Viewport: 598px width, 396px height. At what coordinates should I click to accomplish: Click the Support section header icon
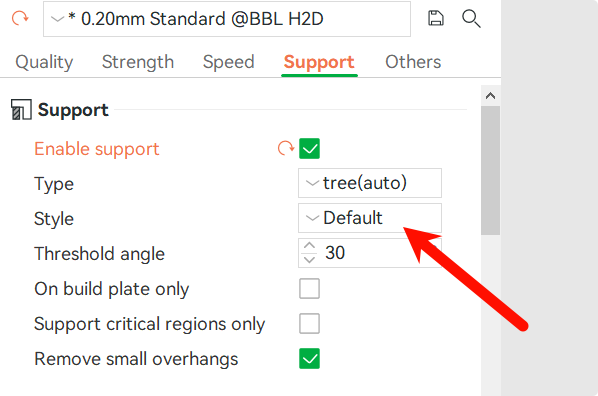pyautogui.click(x=21, y=110)
